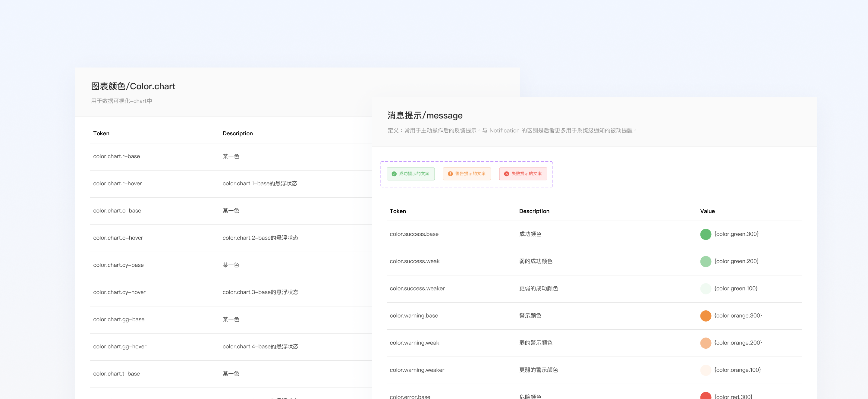Click the {color.green.300} value text

(x=737, y=234)
